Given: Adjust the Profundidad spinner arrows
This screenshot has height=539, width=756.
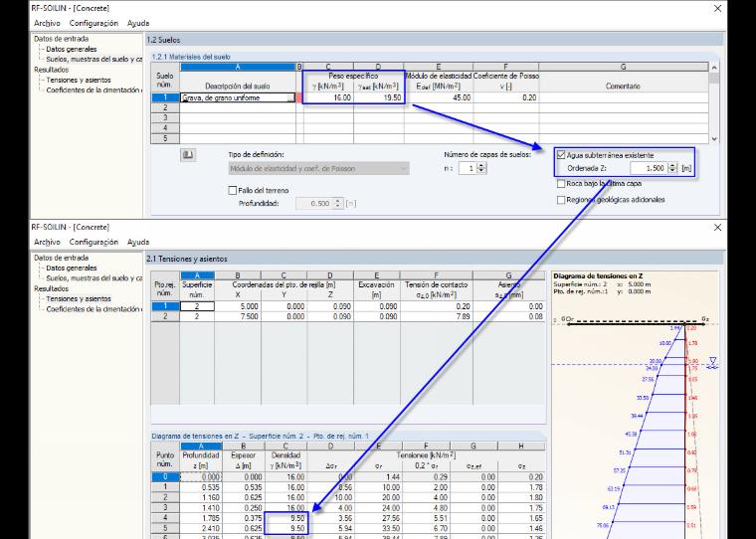Looking at the screenshot, I should pos(338,204).
